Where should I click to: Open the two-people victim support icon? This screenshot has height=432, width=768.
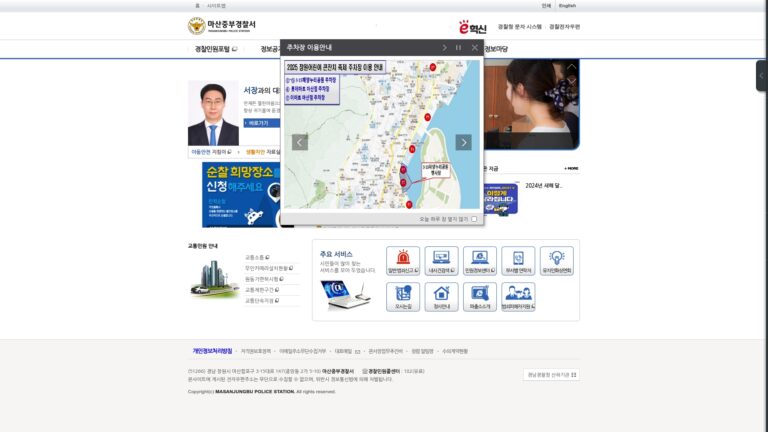pos(518,297)
